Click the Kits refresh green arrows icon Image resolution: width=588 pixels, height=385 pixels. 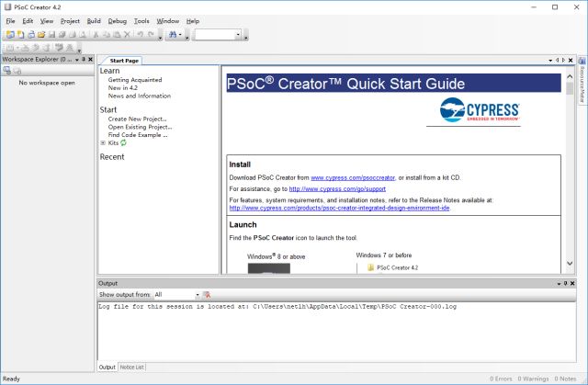pyautogui.click(x=123, y=142)
